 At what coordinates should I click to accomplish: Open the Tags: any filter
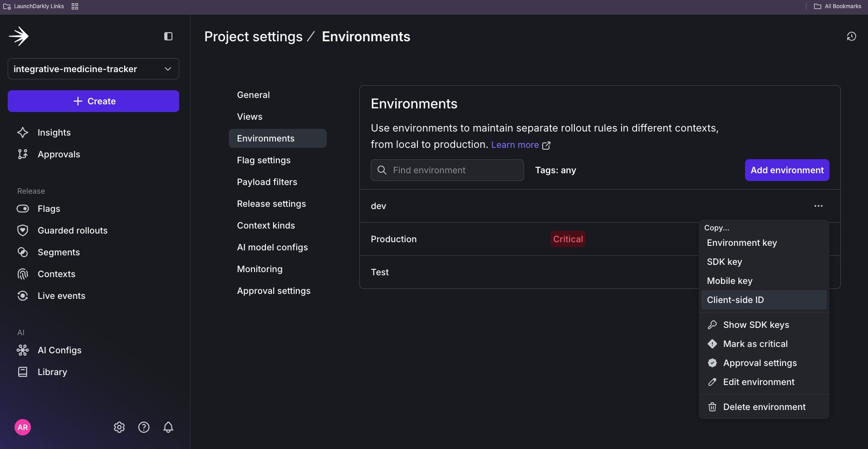pos(555,170)
